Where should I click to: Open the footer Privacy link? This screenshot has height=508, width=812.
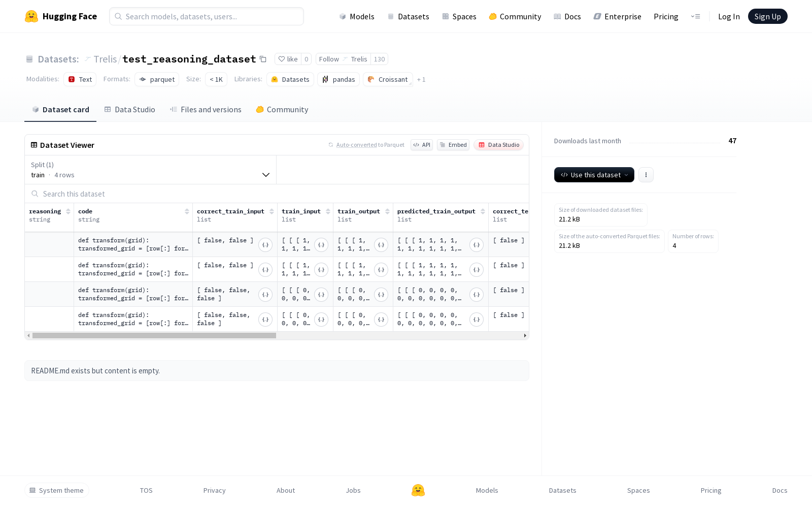215,490
